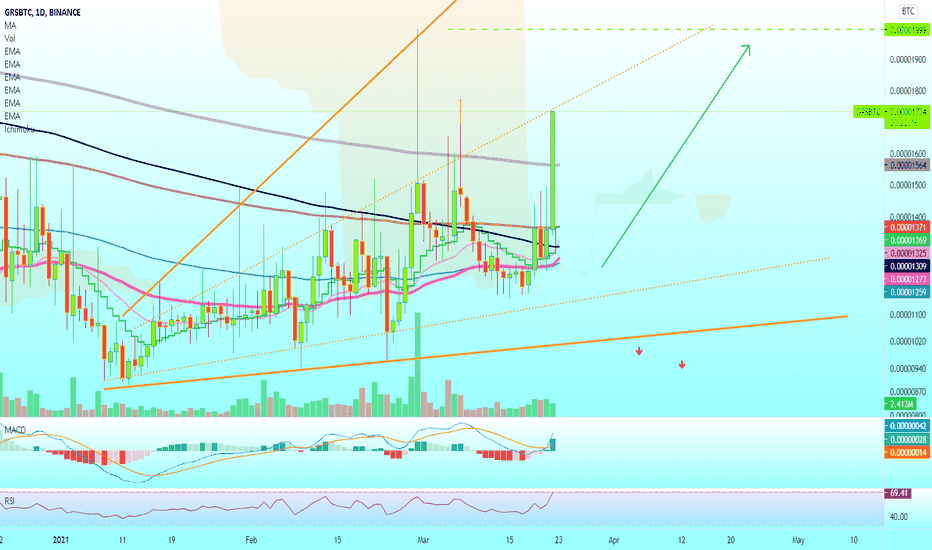Click the RSI 69.41 value label

tap(898, 494)
